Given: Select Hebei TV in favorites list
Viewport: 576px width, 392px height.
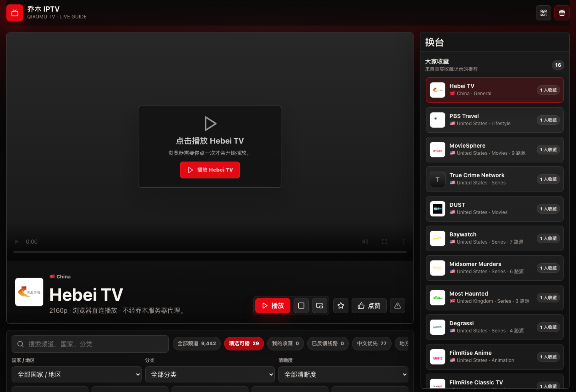Looking at the screenshot, I should tap(495, 90).
